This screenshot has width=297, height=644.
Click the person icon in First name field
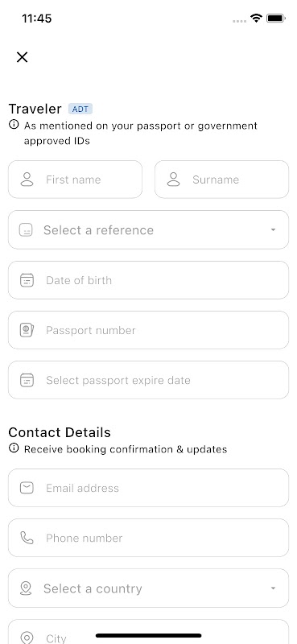(27, 180)
